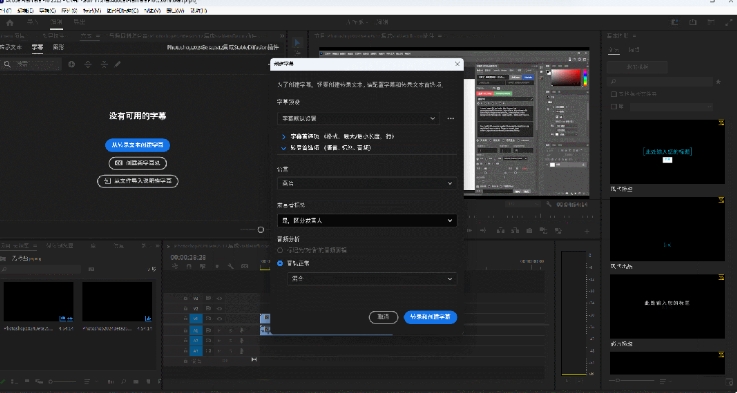The width and height of the screenshot is (737, 393).
Task: Click the merge captions icon
Action: tap(104, 64)
